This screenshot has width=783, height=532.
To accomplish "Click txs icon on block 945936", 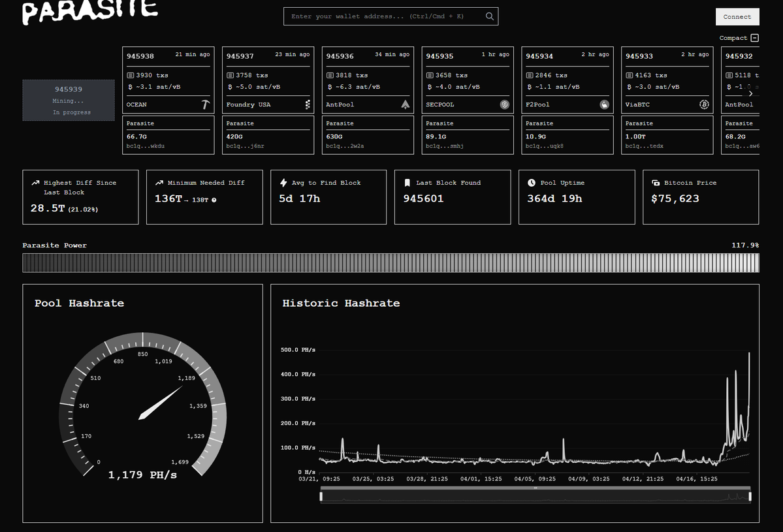I will (x=330, y=75).
